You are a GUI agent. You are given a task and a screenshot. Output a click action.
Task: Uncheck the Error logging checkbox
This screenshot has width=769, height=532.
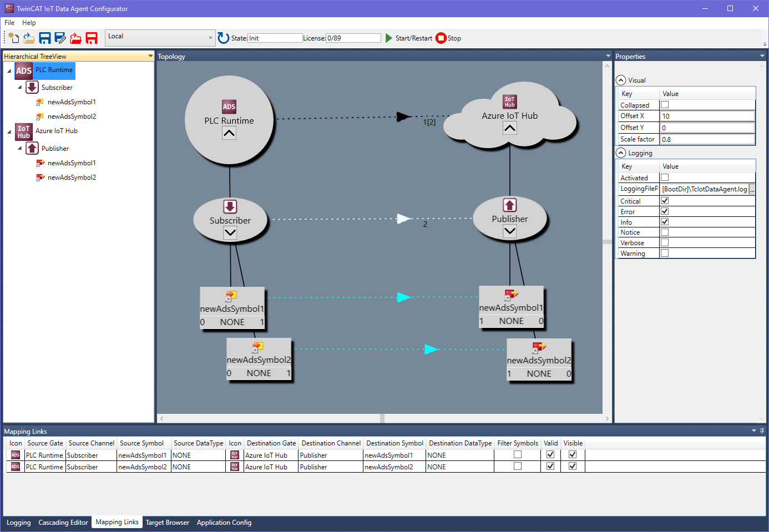pos(665,211)
